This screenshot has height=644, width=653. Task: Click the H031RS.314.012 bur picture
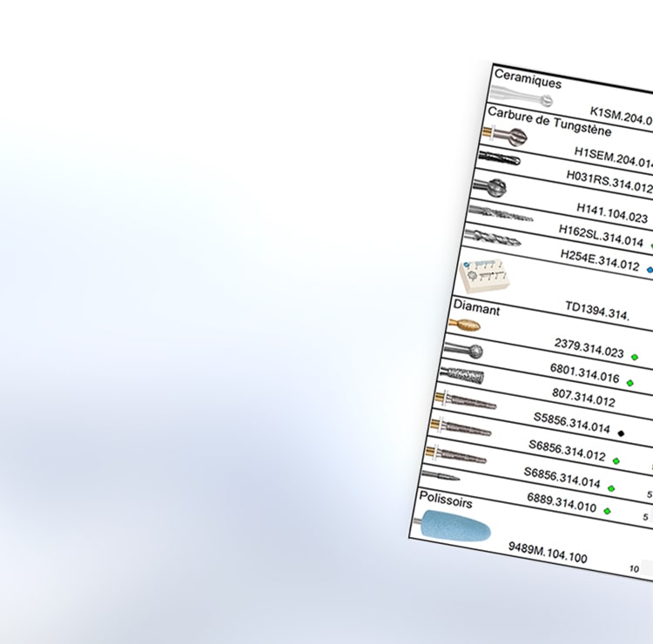tap(499, 158)
